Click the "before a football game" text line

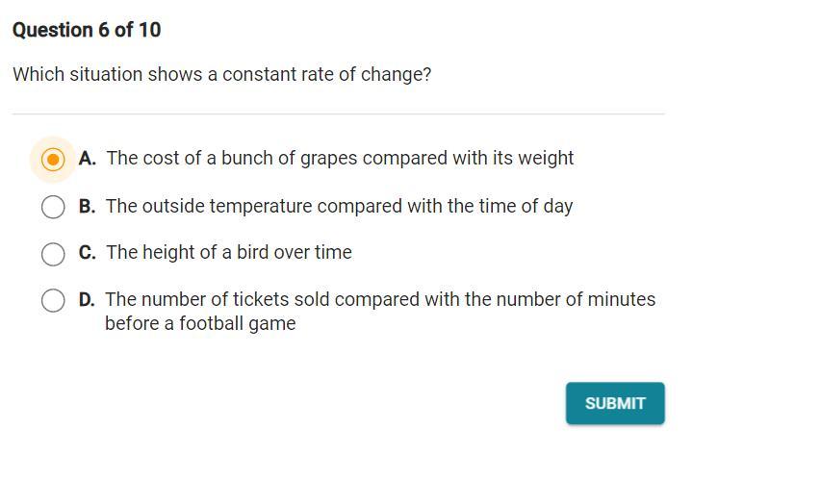(x=200, y=323)
